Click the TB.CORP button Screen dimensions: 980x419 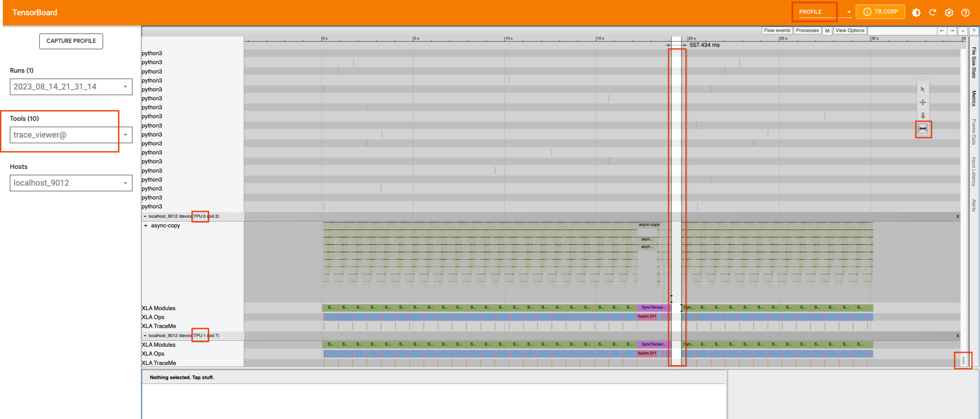[x=880, y=12]
